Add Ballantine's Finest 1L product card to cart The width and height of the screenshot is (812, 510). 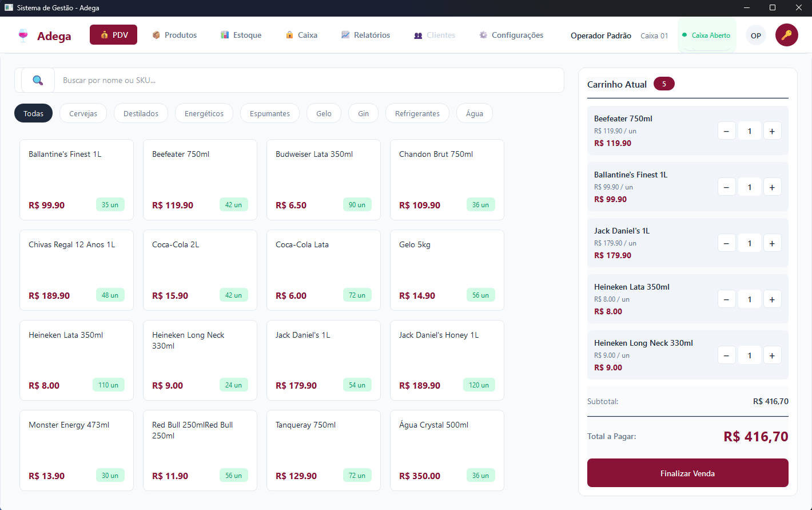pyautogui.click(x=77, y=180)
